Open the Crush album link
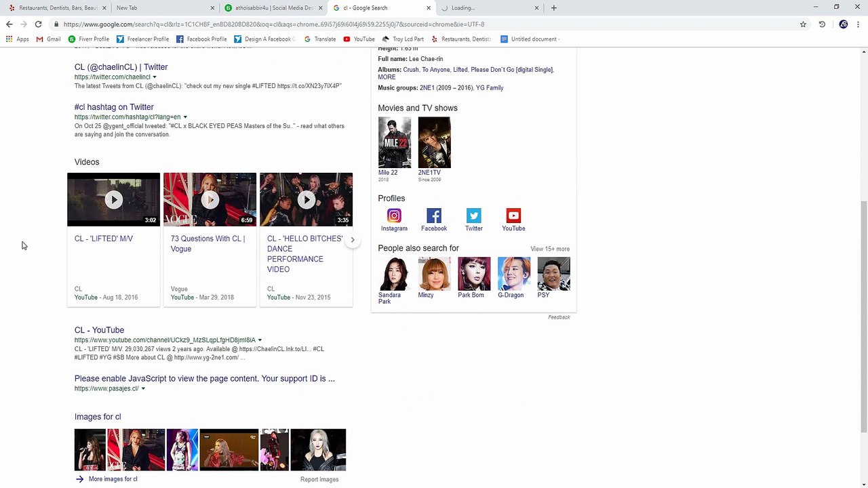 411,70
